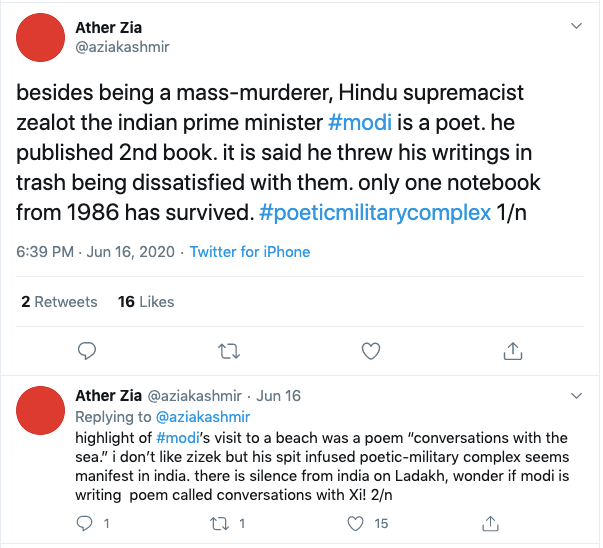Retweet the main Modi poet tweet
This screenshot has width=603, height=548.
point(229,350)
